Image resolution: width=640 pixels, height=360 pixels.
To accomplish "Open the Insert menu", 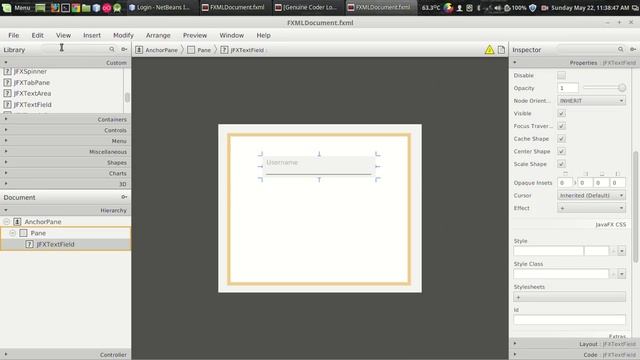I will [x=92, y=36].
